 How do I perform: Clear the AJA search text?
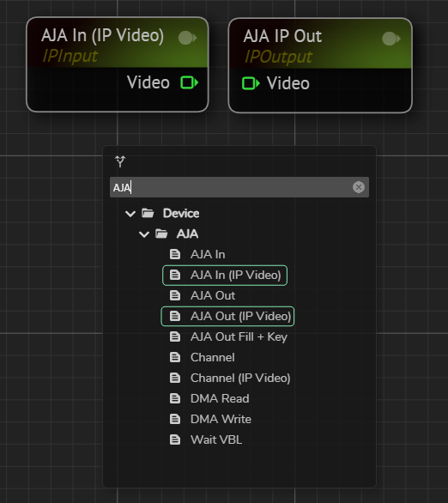pos(359,187)
